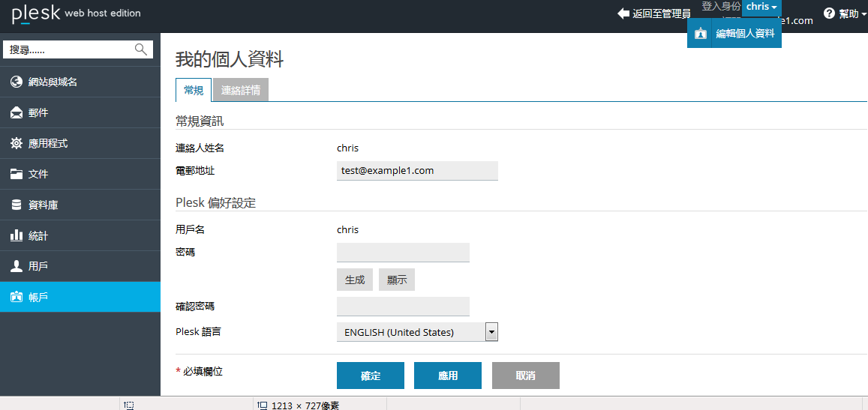Click the help question mark icon
868x410 pixels.
coord(829,13)
